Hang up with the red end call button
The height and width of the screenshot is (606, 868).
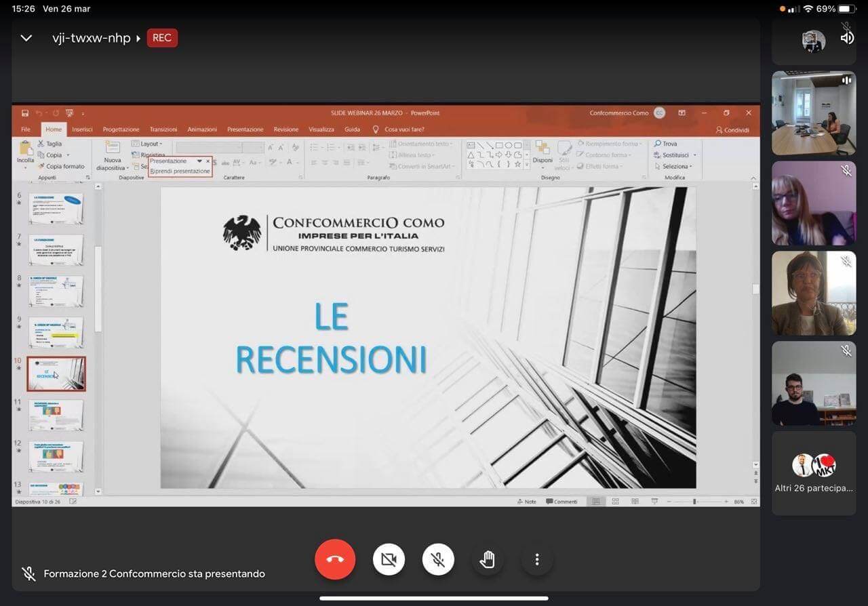[x=335, y=559]
